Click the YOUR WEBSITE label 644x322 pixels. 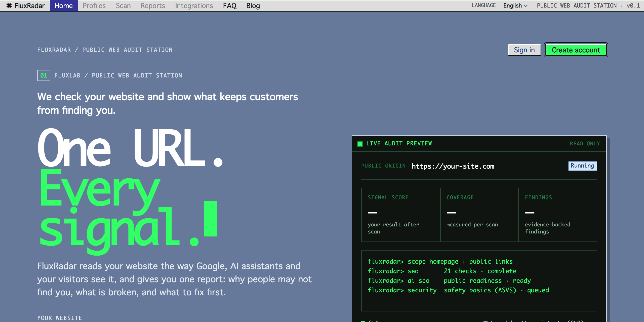click(60, 318)
